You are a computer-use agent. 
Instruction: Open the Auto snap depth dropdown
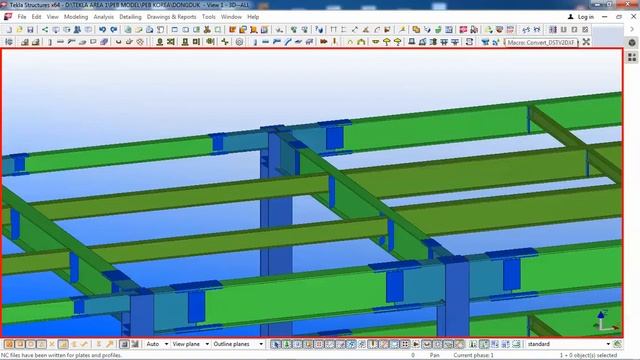[157, 344]
